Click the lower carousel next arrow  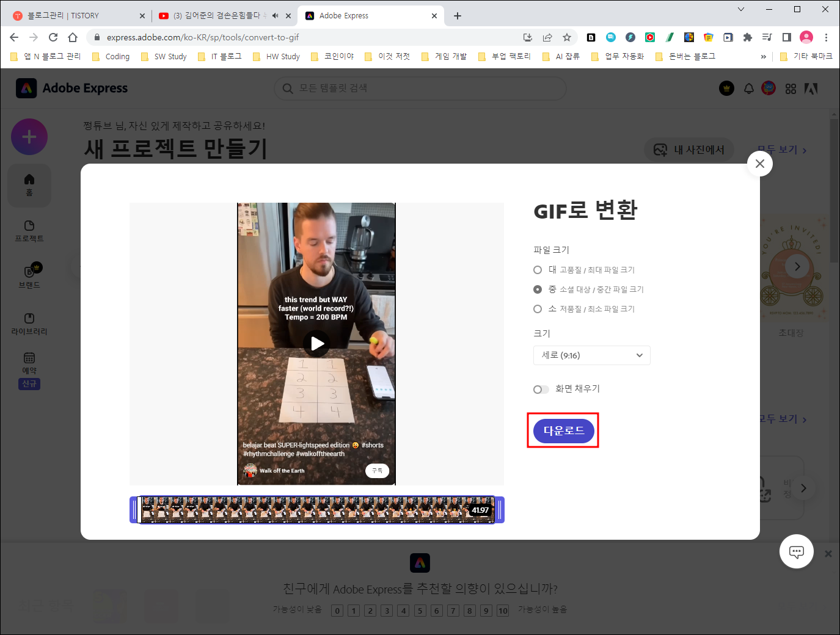(803, 488)
